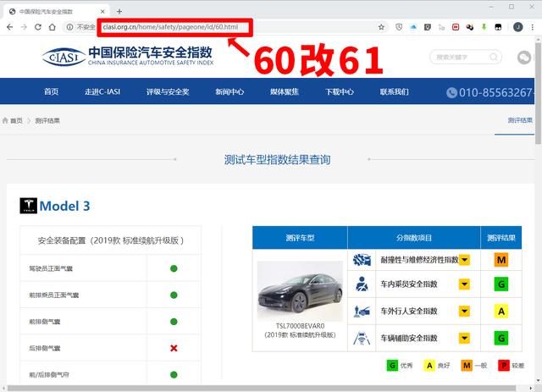Click the 测评结果 breadcrumb link
Image resolution: width=542 pixels, height=392 pixels.
click(x=47, y=120)
